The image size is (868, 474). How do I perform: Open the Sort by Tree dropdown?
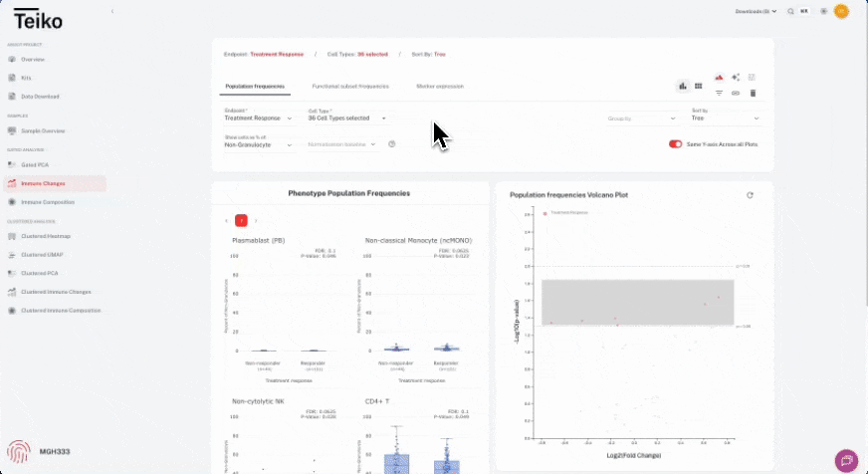click(x=726, y=116)
